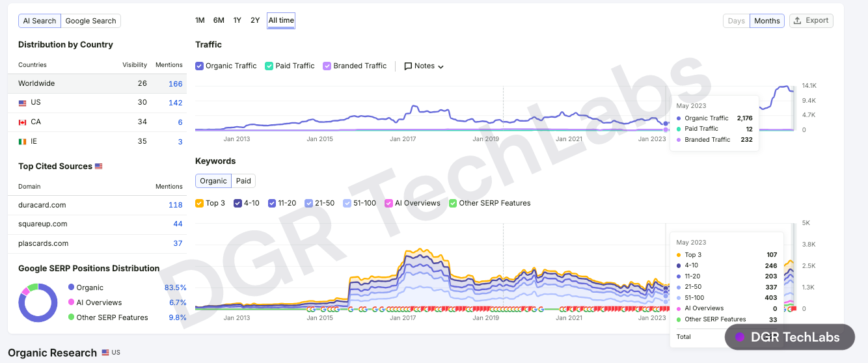Click the upload arrow icon in Export
The image size is (868, 363).
798,21
